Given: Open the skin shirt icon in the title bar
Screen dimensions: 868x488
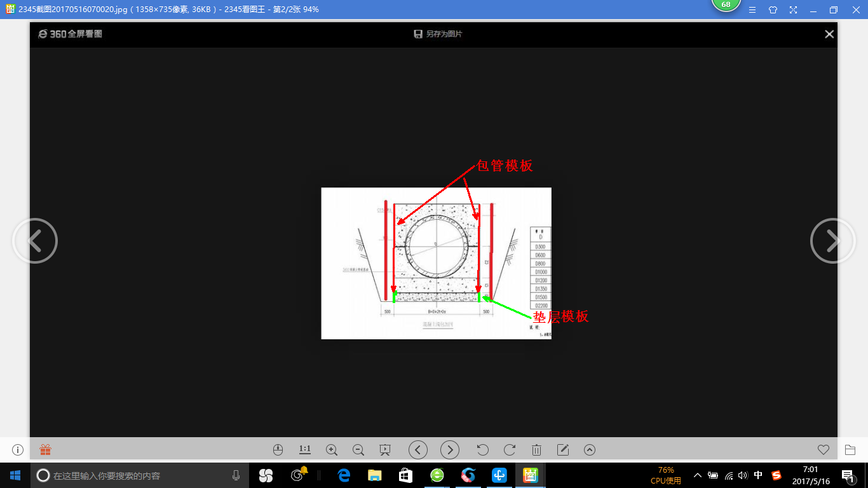Looking at the screenshot, I should (x=773, y=10).
